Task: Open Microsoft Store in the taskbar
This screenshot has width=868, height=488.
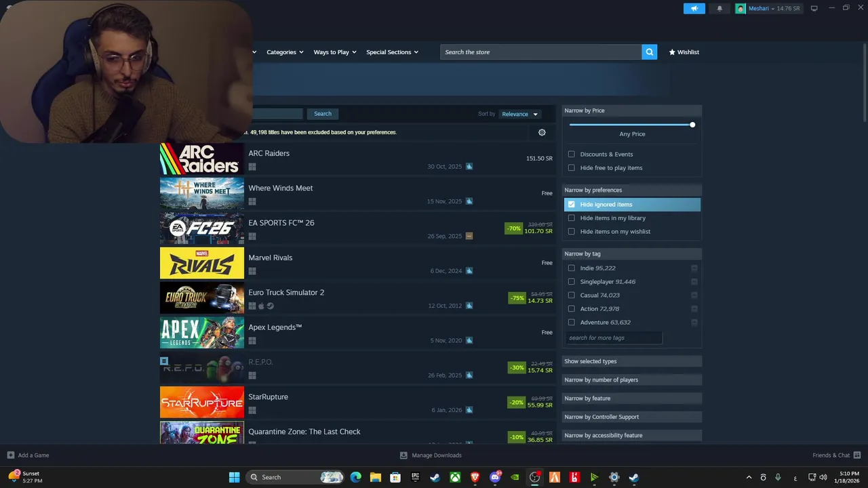Action: pyautogui.click(x=395, y=477)
